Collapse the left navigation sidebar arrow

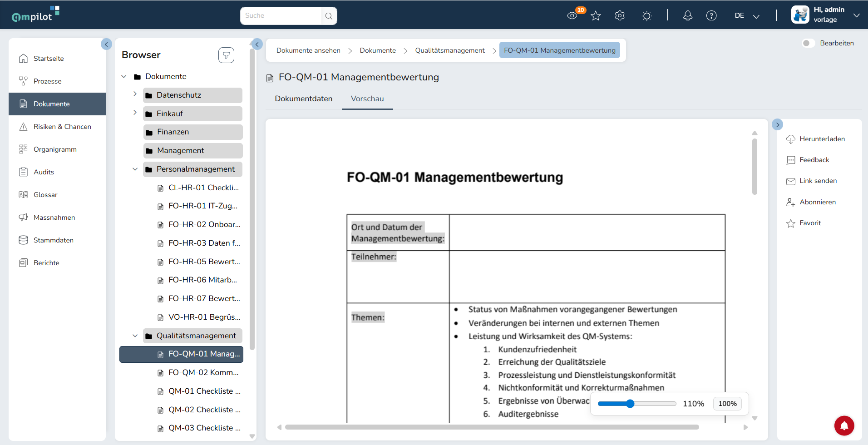106,44
